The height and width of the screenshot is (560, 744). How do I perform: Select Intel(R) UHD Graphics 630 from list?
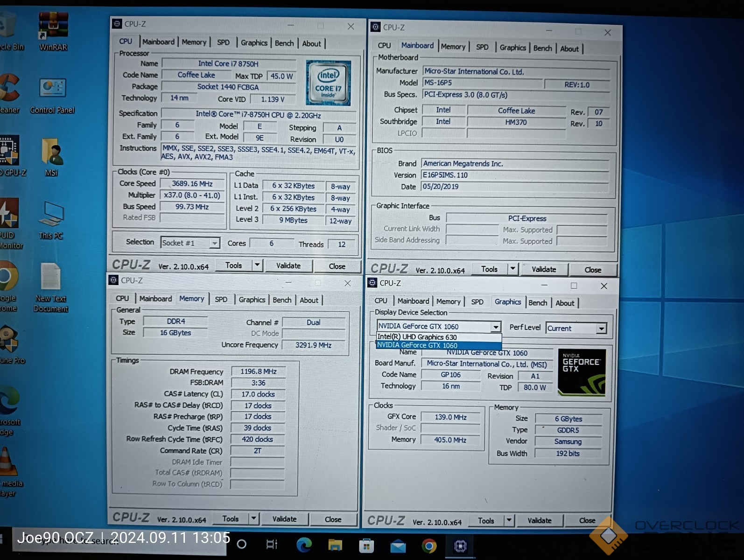click(x=438, y=336)
